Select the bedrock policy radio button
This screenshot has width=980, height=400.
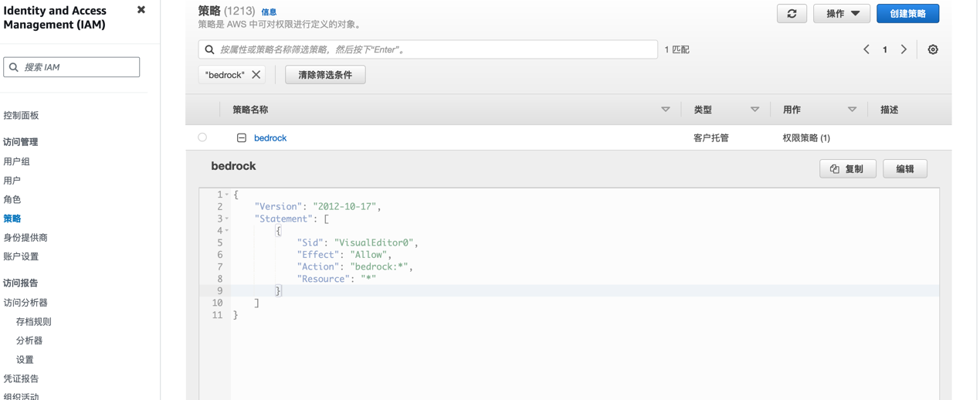(x=202, y=137)
